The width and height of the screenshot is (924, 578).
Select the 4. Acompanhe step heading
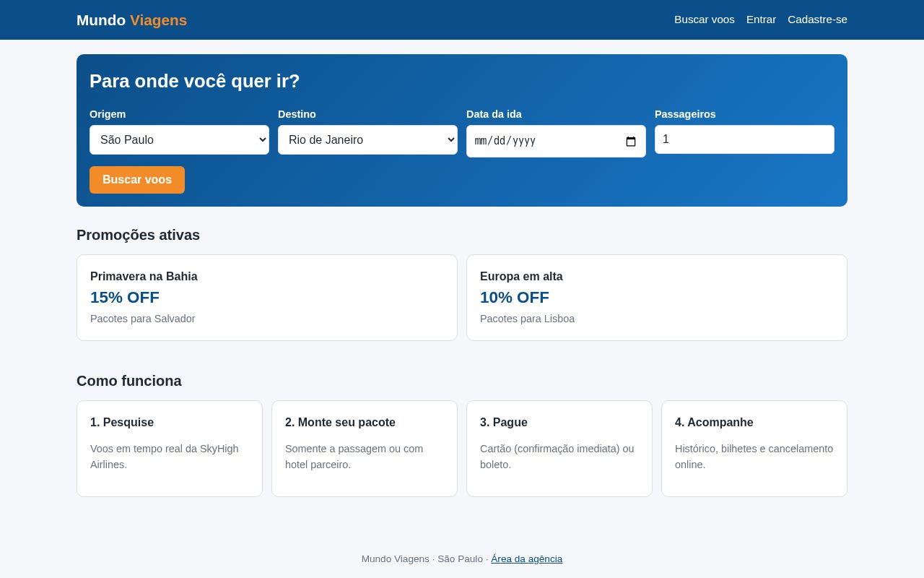714,423
